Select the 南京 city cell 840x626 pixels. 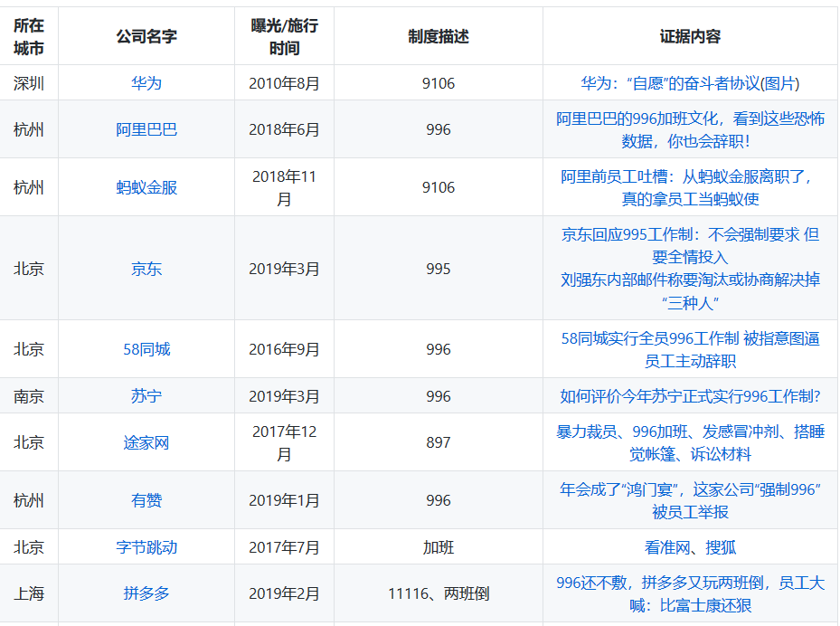29,396
